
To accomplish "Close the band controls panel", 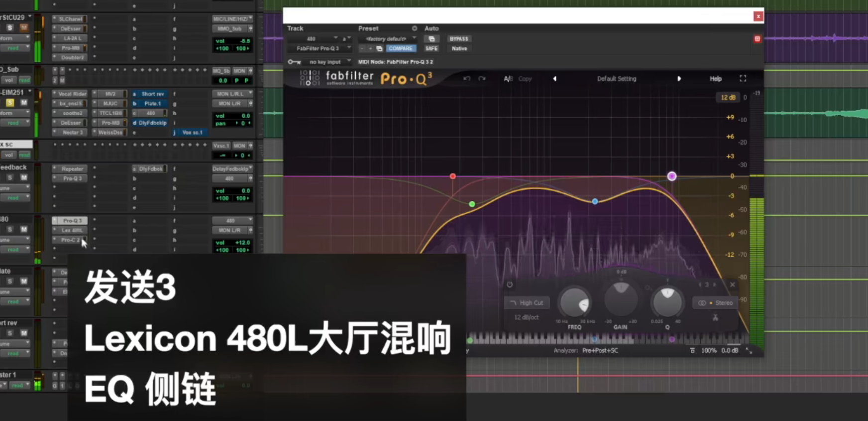I will (x=732, y=284).
